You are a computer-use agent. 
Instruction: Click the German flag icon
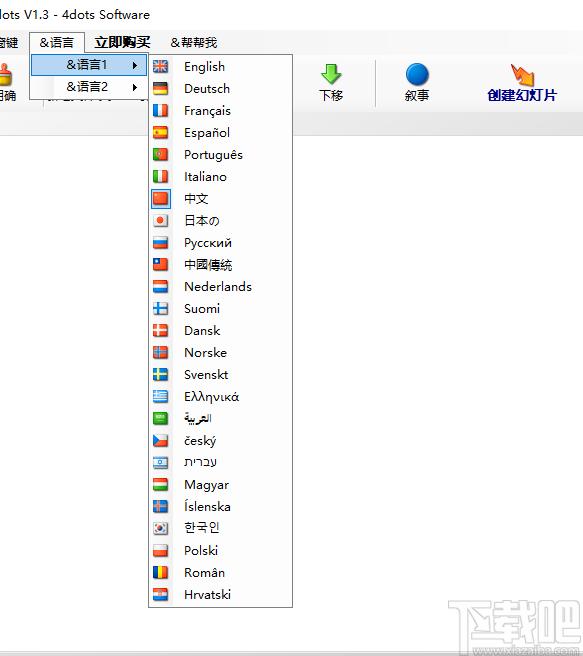[160, 88]
